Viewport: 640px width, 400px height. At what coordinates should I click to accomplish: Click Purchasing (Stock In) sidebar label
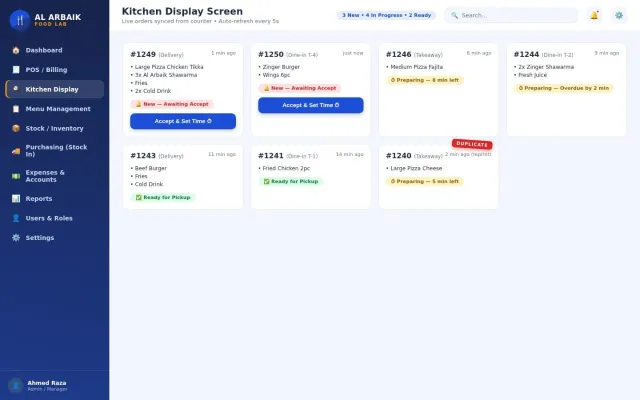(x=56, y=151)
